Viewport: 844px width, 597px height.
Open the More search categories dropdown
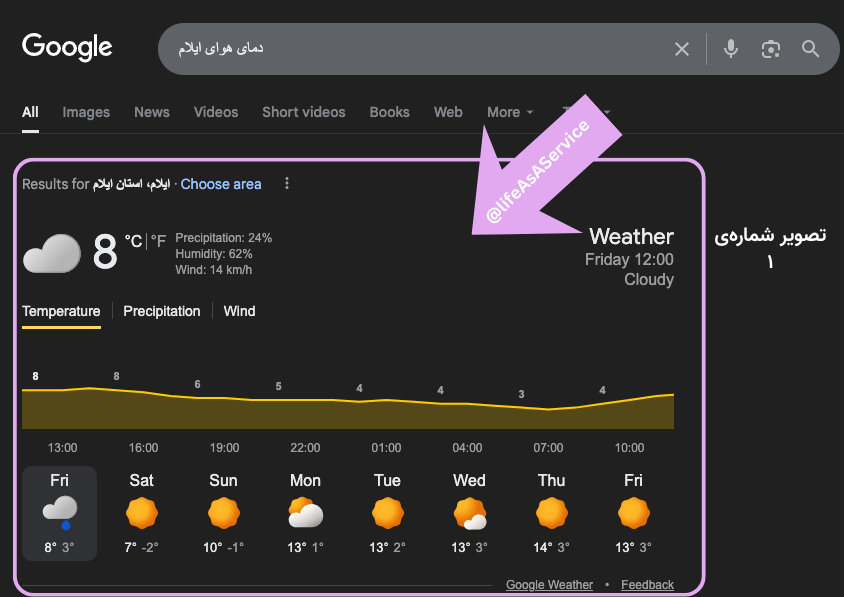click(x=510, y=112)
